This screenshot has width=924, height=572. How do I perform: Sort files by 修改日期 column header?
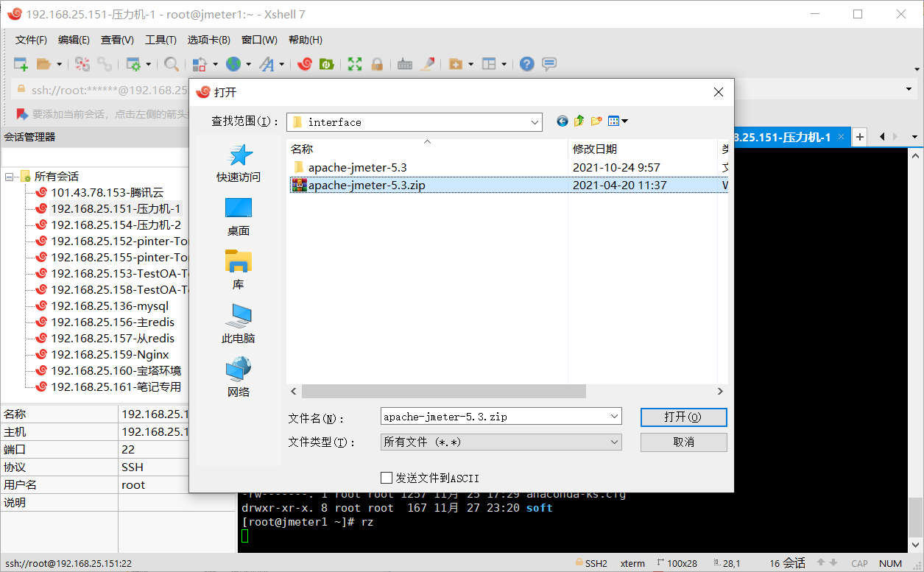pos(642,149)
